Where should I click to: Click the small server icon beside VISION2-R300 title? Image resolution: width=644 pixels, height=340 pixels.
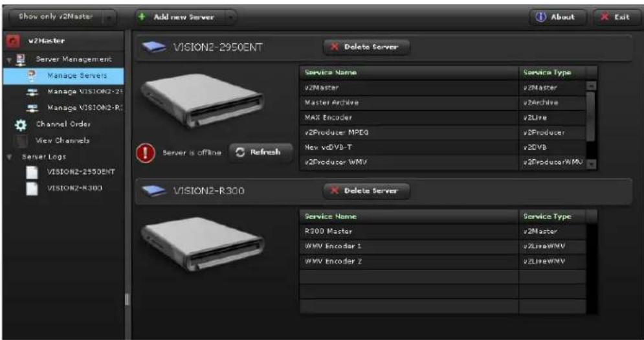(x=154, y=191)
